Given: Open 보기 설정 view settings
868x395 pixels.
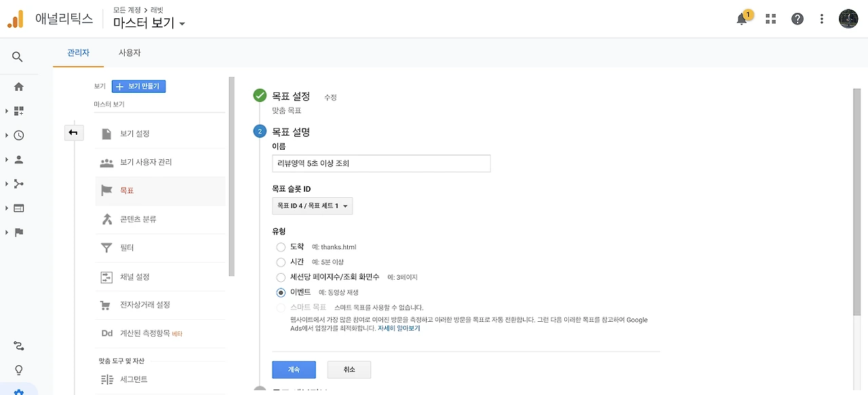Looking at the screenshot, I should [x=160, y=133].
